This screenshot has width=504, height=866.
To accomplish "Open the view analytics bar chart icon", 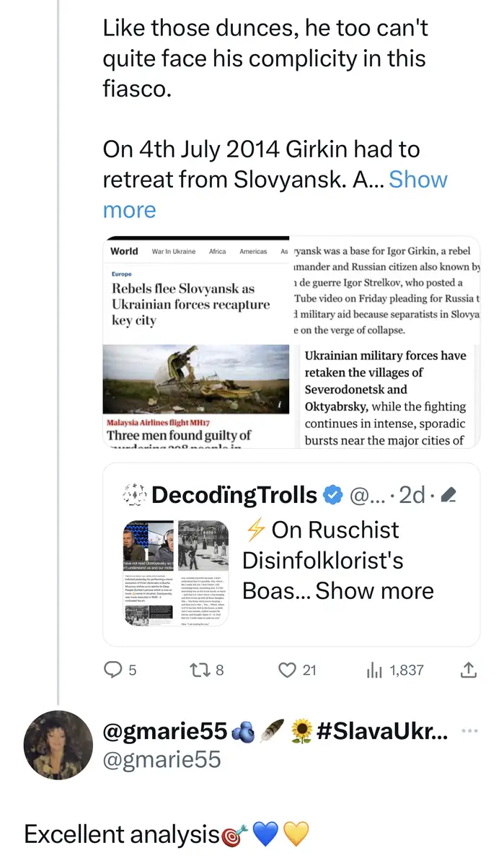I will (x=374, y=670).
